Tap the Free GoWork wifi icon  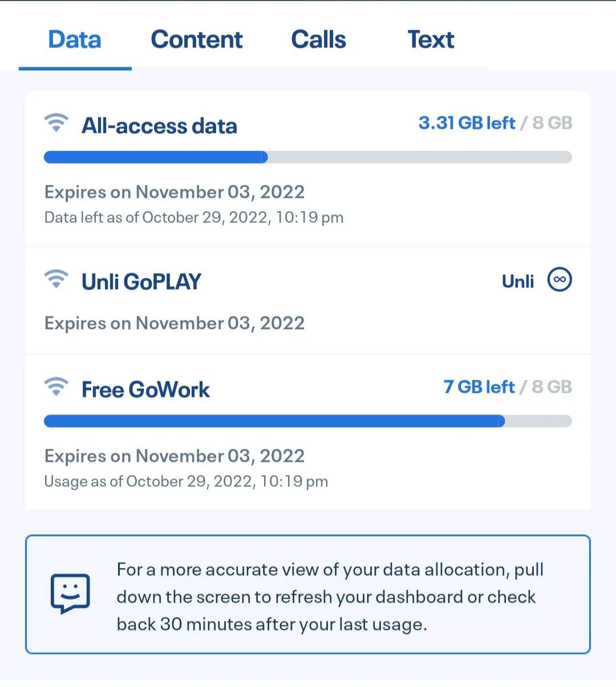(x=56, y=387)
